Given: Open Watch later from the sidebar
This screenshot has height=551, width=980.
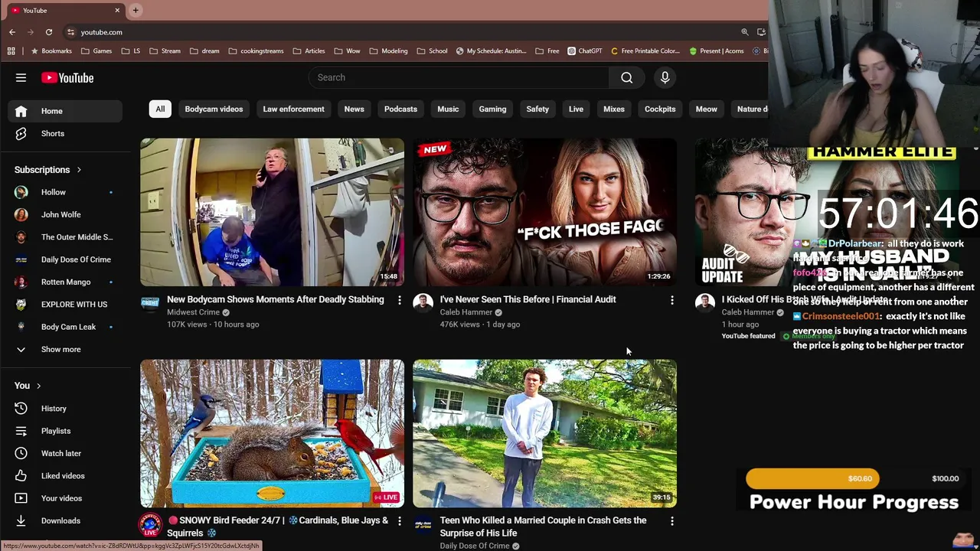Looking at the screenshot, I should [65, 453].
